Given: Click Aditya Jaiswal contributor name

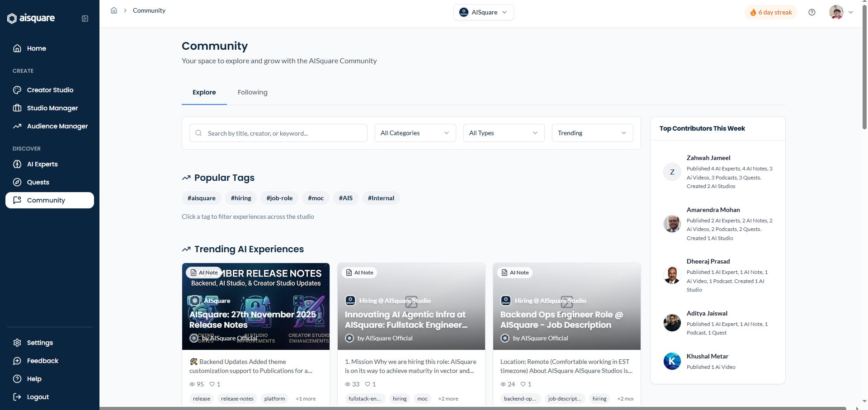Looking at the screenshot, I should coord(707,313).
